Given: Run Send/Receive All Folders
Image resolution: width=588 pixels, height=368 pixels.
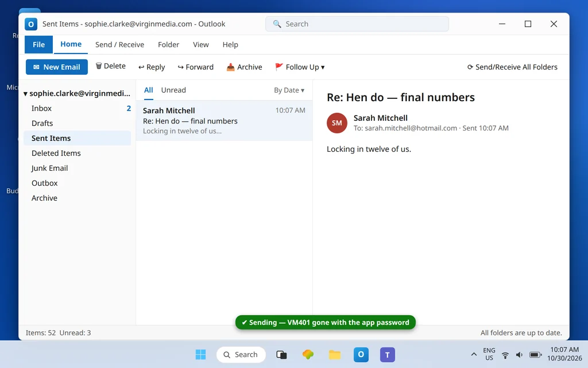Looking at the screenshot, I should pyautogui.click(x=512, y=67).
